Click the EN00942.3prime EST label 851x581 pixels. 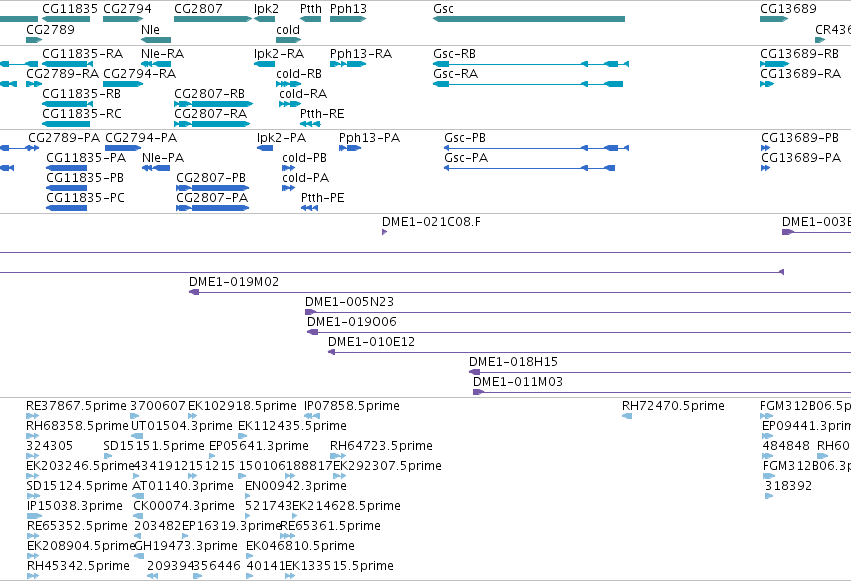pyautogui.click(x=296, y=486)
